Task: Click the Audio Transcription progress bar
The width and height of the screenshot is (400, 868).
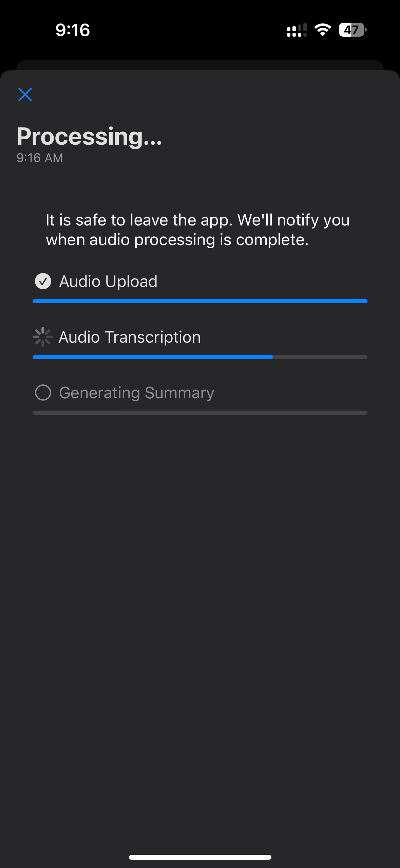Action: click(153, 357)
